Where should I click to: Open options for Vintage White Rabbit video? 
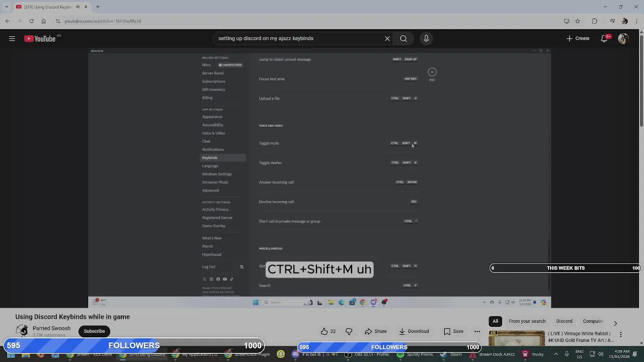point(621,334)
